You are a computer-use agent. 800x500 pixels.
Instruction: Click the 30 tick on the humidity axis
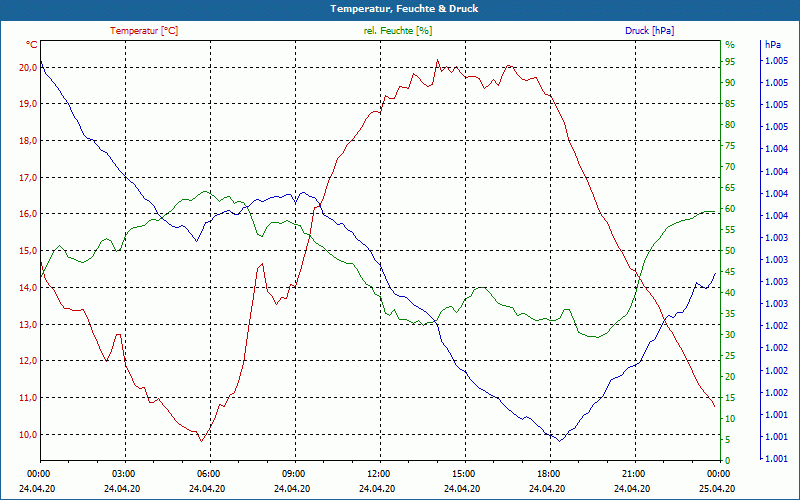(x=730, y=335)
